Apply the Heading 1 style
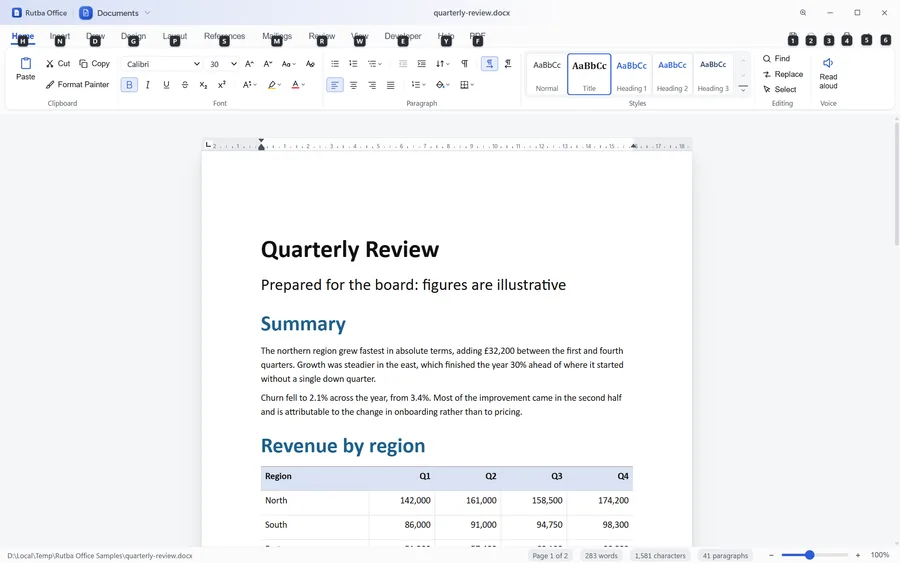The height and width of the screenshot is (563, 900). pyautogui.click(x=631, y=74)
